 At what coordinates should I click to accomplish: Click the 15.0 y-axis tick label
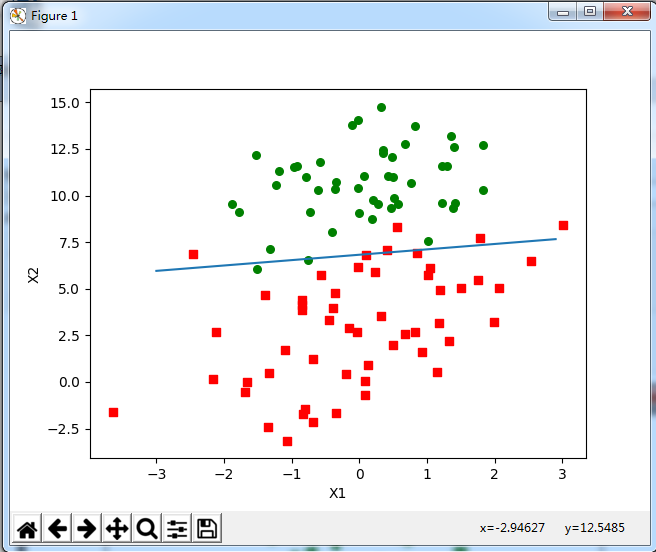click(x=65, y=103)
